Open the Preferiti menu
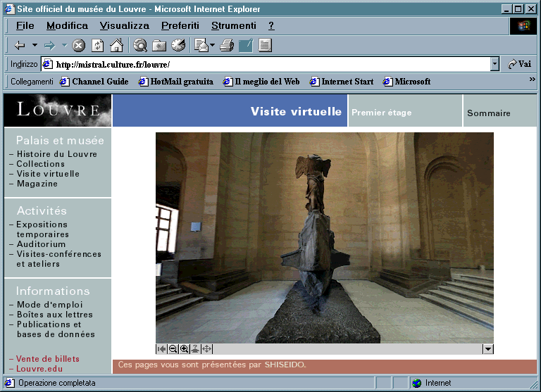Viewport: 541px width, 392px height. [180, 25]
